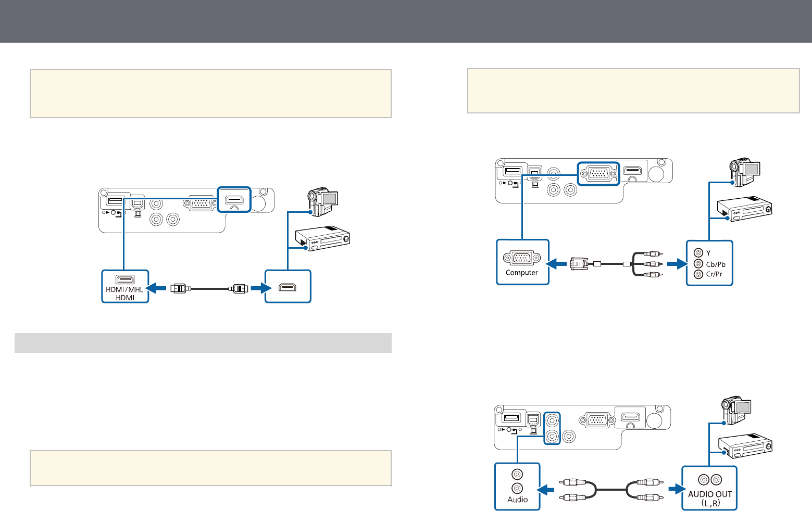Click the HDMI port in the component diagram projector
Screen dimensions: 812x511
pos(633,170)
